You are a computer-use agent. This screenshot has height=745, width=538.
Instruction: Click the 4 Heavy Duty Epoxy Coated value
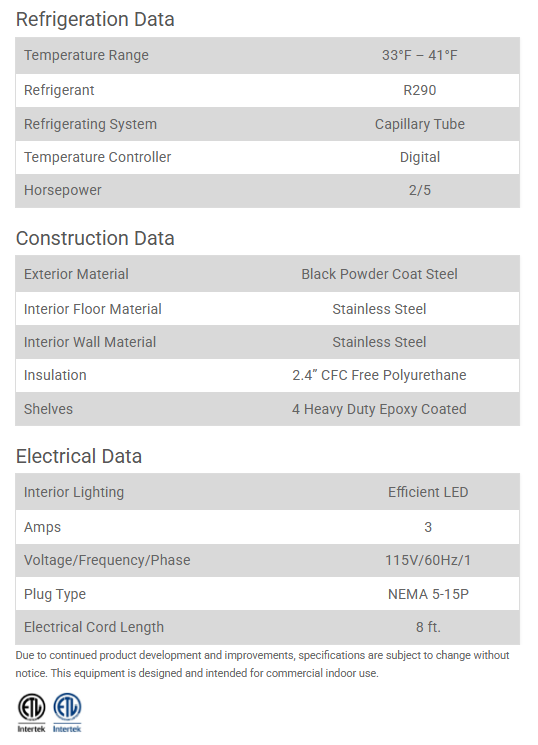tap(379, 409)
